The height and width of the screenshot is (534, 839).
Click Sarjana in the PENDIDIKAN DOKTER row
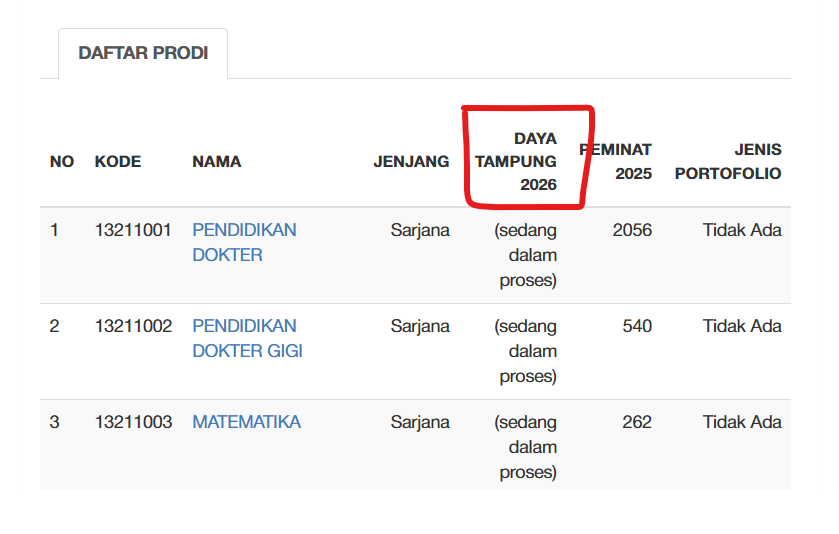point(420,230)
